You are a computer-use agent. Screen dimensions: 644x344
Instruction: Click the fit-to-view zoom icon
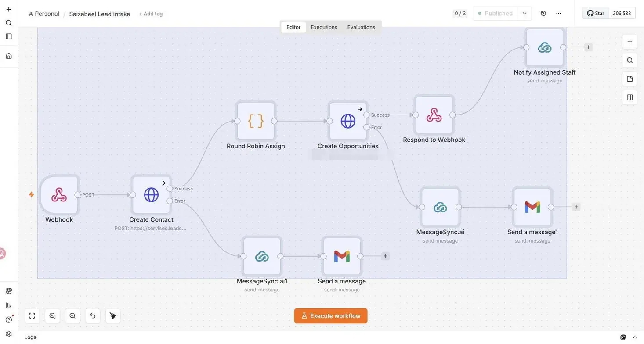[x=32, y=316]
